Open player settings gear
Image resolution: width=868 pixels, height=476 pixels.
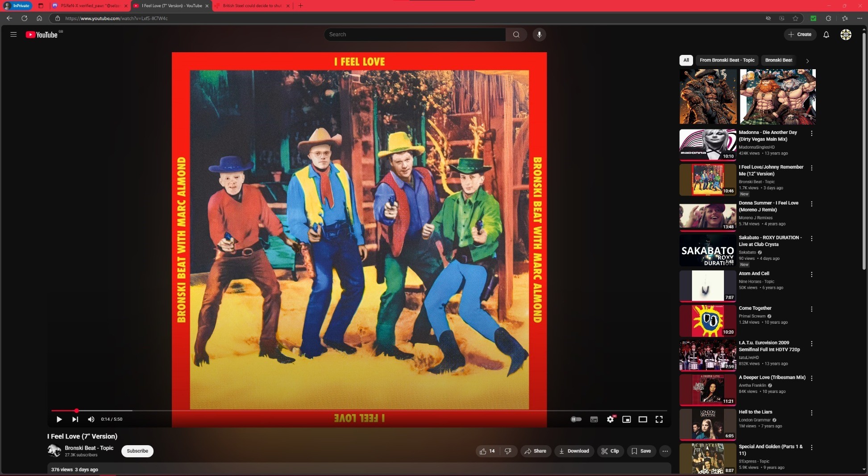pyautogui.click(x=610, y=419)
